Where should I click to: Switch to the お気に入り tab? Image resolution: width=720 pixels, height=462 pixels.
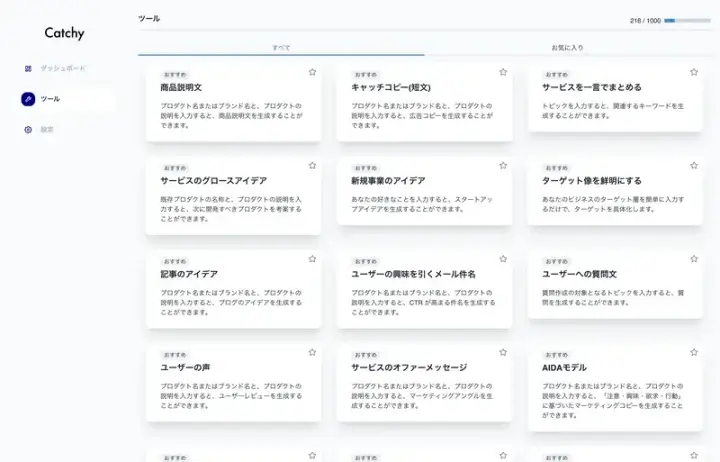pyautogui.click(x=567, y=47)
